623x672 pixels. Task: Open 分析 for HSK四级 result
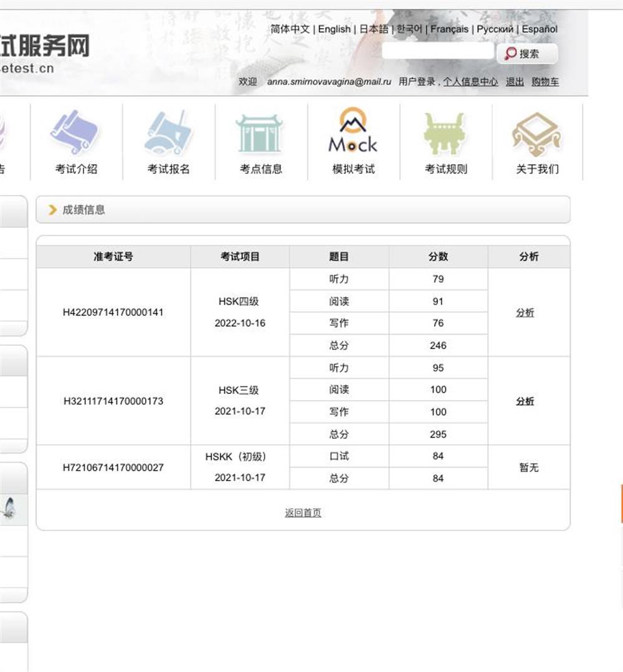(525, 312)
